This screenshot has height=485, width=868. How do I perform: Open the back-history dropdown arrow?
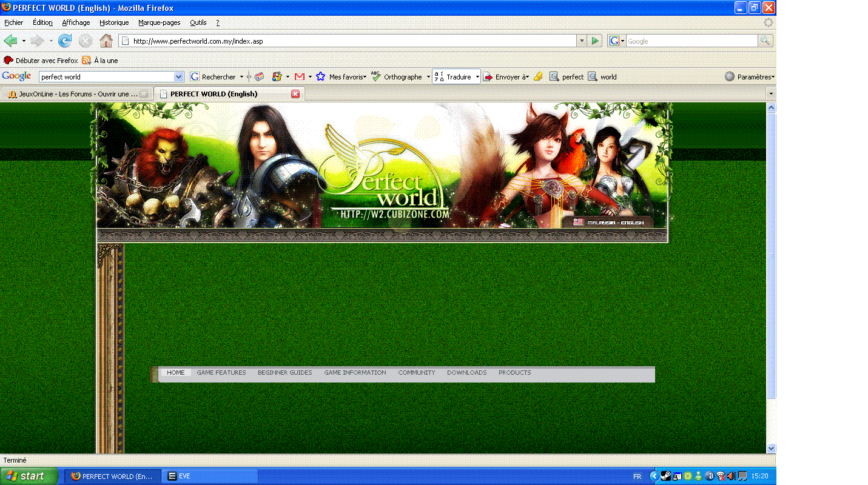click(x=24, y=41)
